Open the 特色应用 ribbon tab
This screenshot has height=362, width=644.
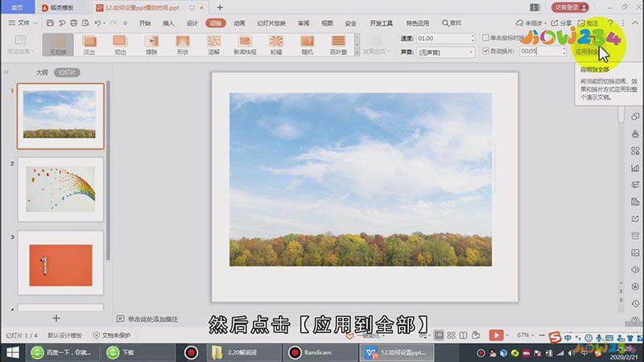click(x=417, y=23)
